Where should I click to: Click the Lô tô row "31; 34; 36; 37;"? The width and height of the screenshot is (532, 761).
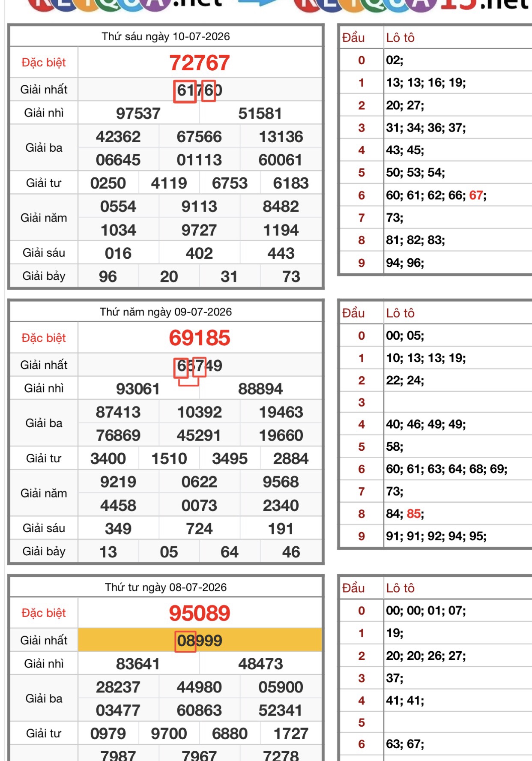[x=426, y=128]
